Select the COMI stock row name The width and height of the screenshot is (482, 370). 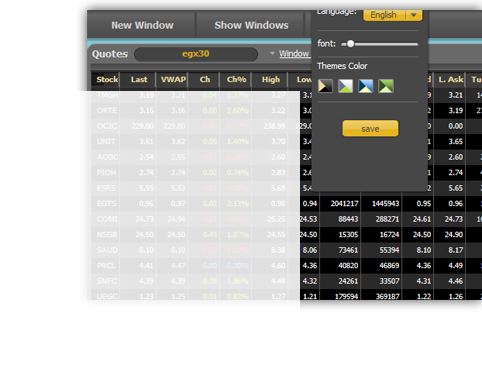click(x=107, y=219)
